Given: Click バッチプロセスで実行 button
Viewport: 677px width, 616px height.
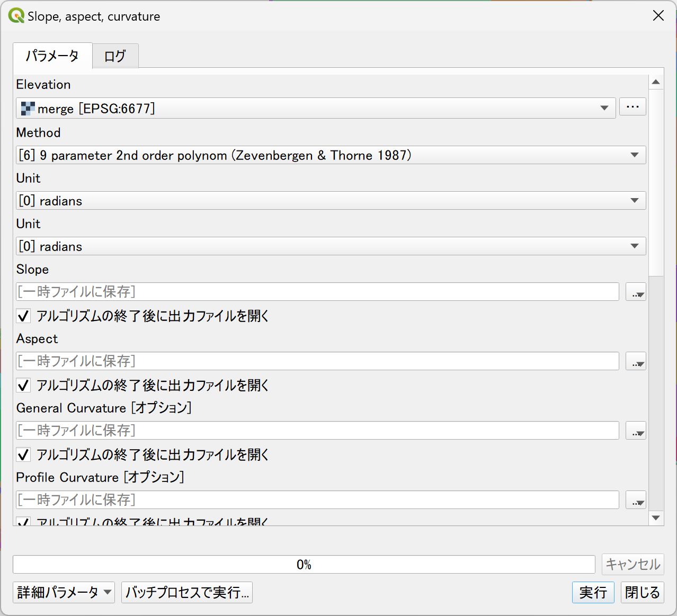Looking at the screenshot, I should click(187, 592).
